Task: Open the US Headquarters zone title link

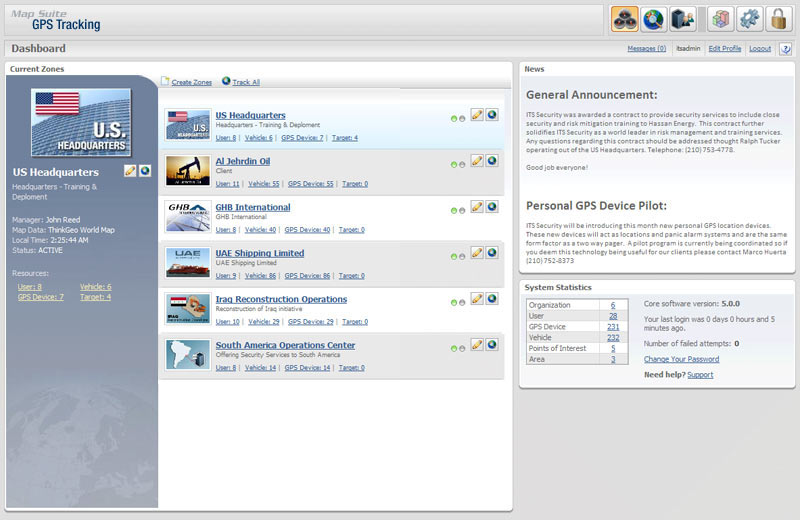Action: (x=250, y=115)
